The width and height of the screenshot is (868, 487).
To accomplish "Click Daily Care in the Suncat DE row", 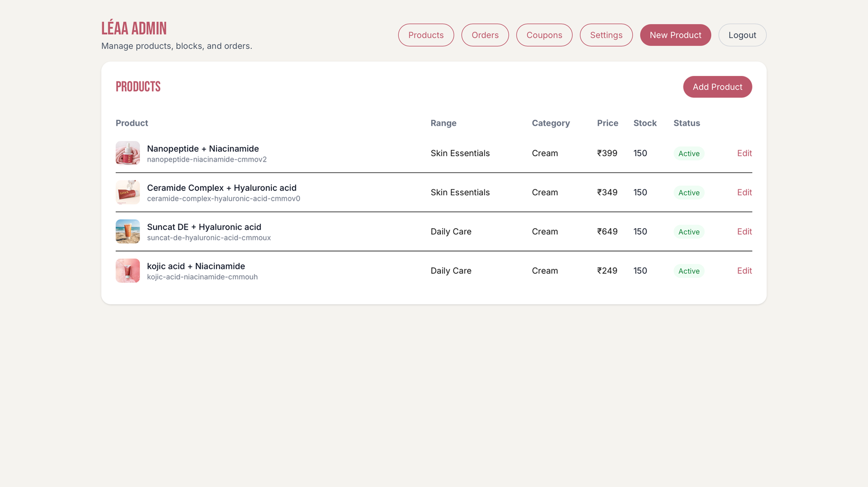I will pyautogui.click(x=451, y=232).
